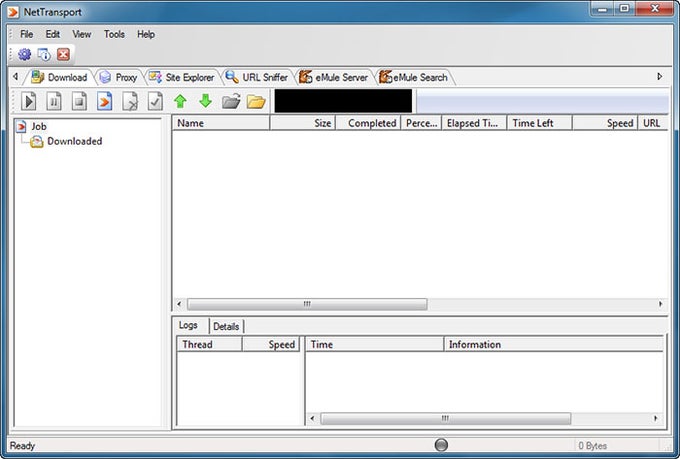Sort by Name column header
Viewport: 680px width, 459px height.
click(221, 123)
